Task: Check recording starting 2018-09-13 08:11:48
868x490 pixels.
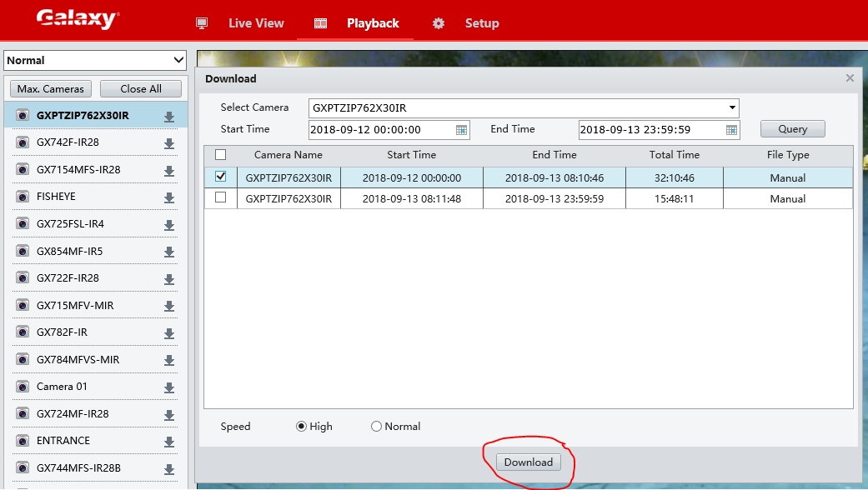Action: [220, 197]
